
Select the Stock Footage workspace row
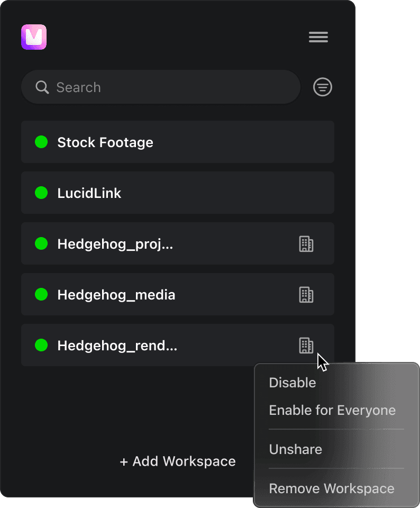tap(178, 142)
